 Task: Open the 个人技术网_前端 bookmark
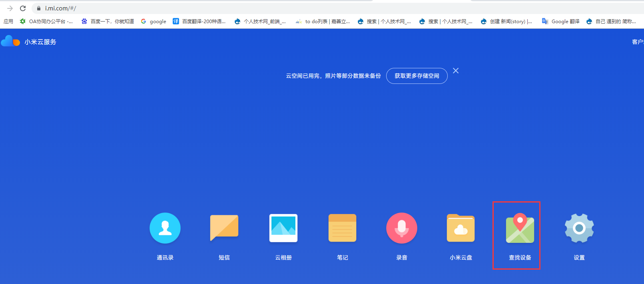pyautogui.click(x=260, y=21)
